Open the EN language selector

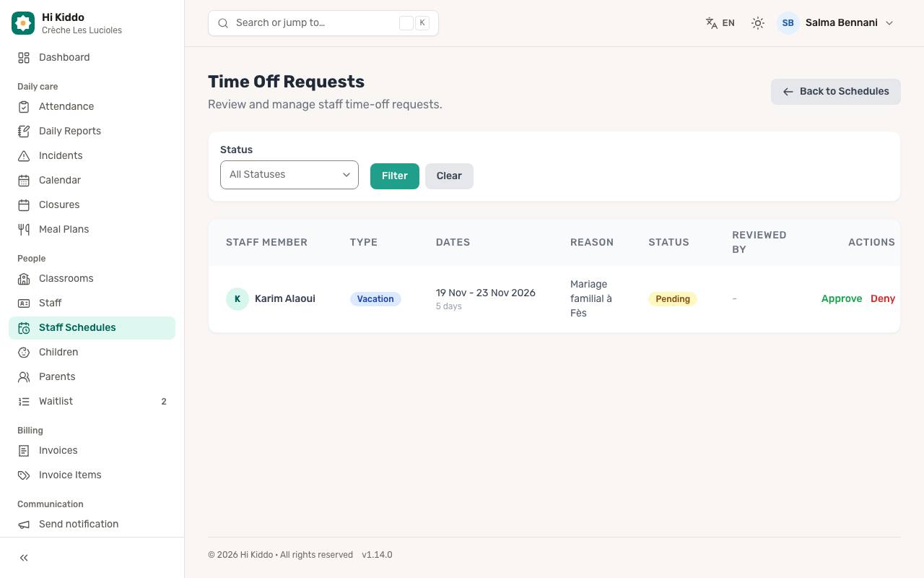[x=720, y=23]
